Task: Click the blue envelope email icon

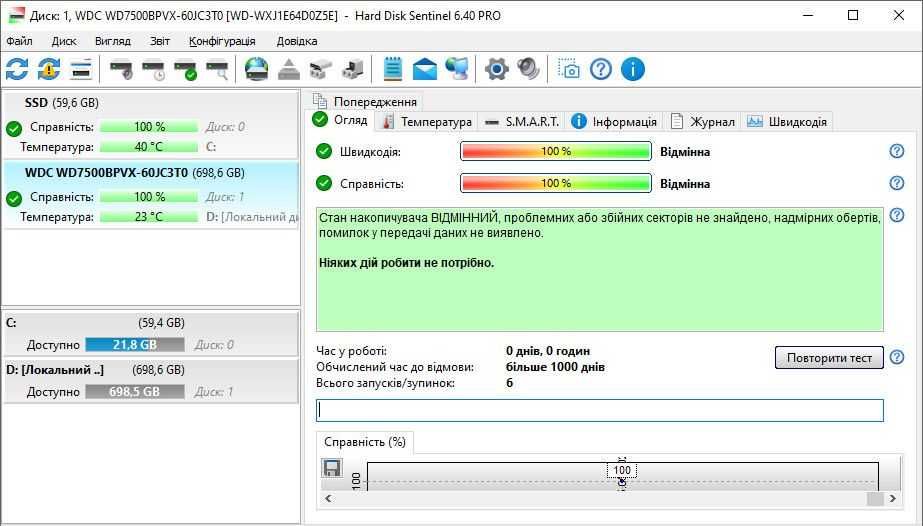Action: pos(424,69)
